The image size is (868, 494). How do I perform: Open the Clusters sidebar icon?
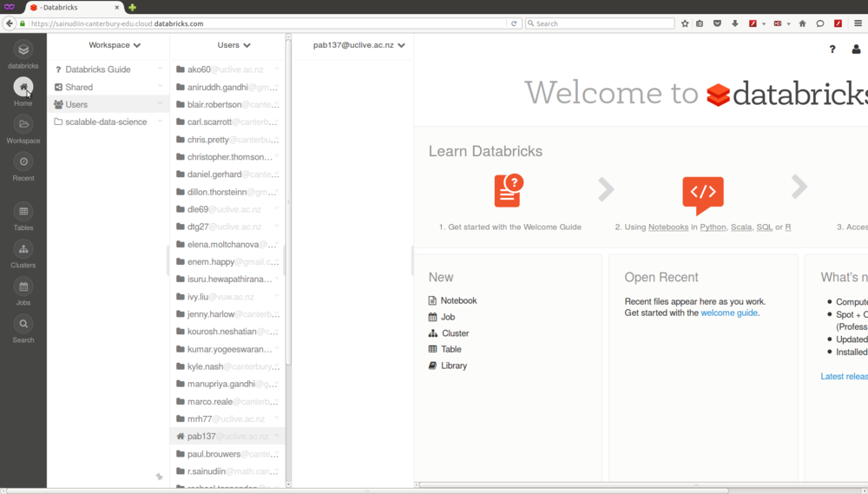click(x=23, y=248)
